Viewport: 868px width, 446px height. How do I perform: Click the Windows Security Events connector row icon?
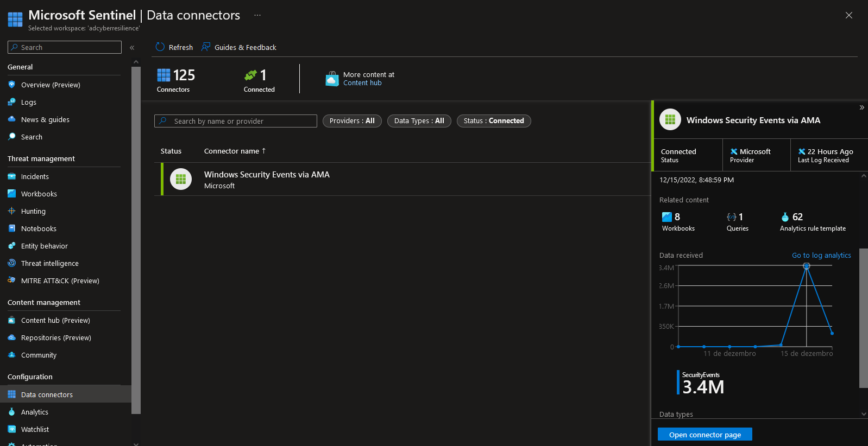click(181, 179)
